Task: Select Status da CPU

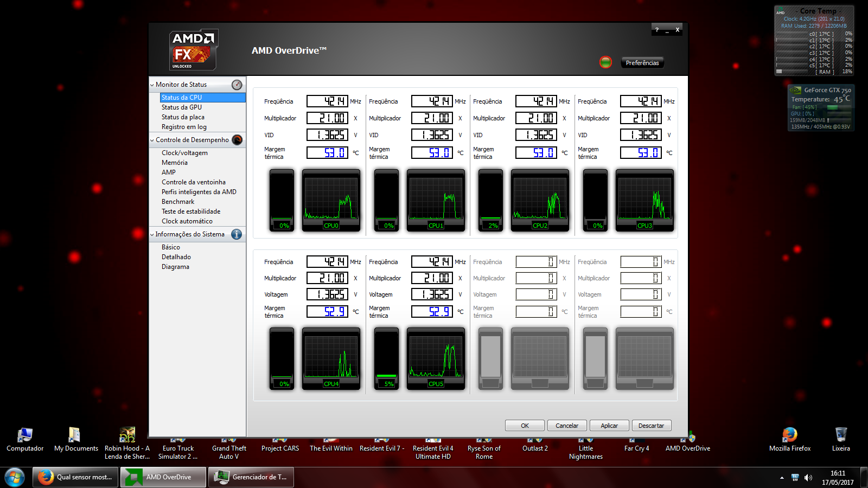Action: pyautogui.click(x=202, y=98)
